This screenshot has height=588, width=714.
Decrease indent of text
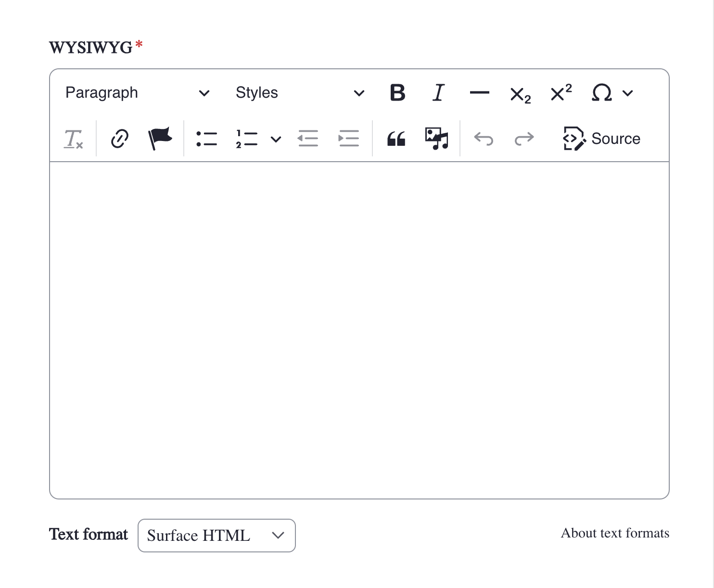(308, 139)
